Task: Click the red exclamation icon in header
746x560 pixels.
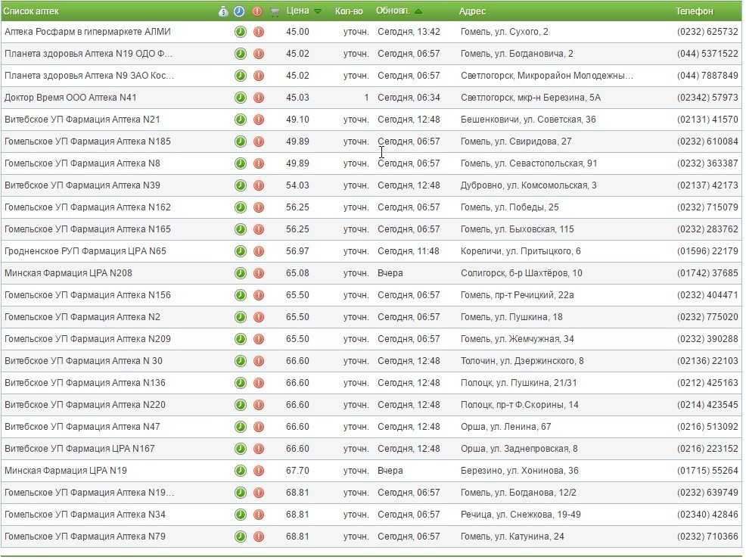Action: point(257,11)
